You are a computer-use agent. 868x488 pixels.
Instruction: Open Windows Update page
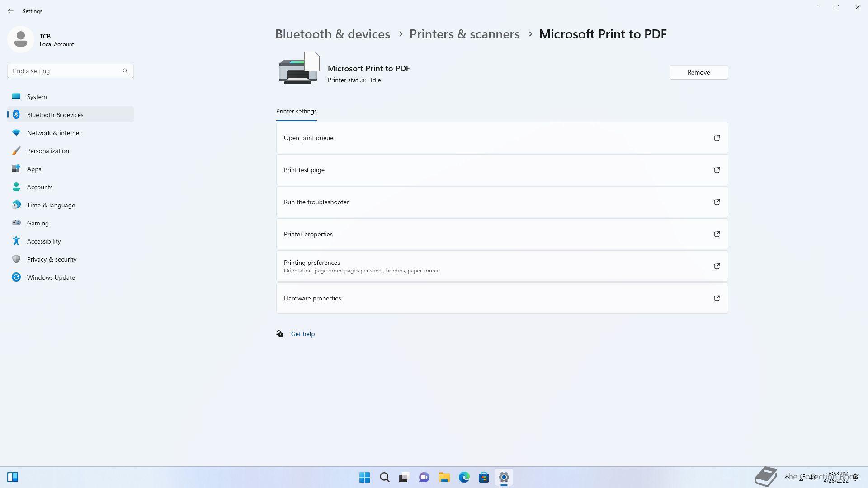[x=71, y=277]
